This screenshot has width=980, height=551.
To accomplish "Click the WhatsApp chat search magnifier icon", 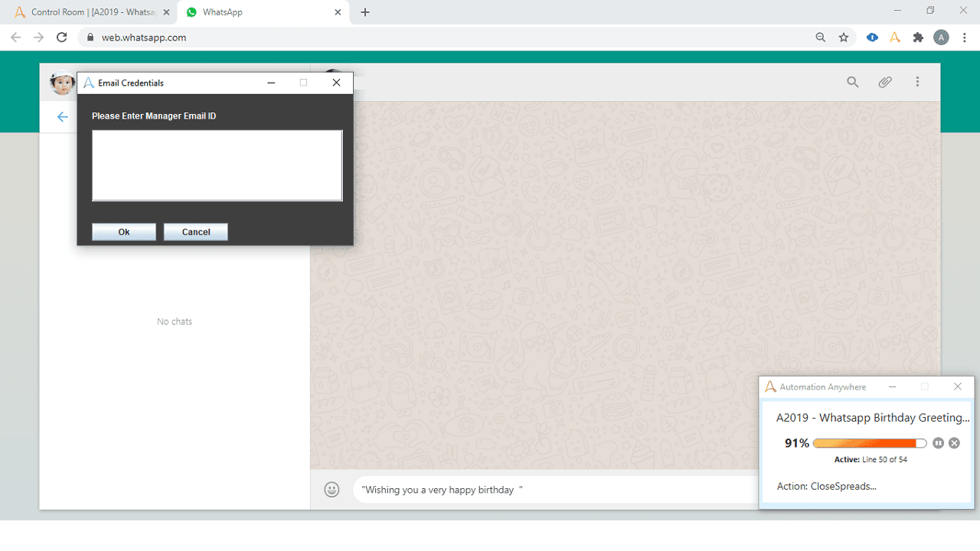I will pyautogui.click(x=852, y=82).
